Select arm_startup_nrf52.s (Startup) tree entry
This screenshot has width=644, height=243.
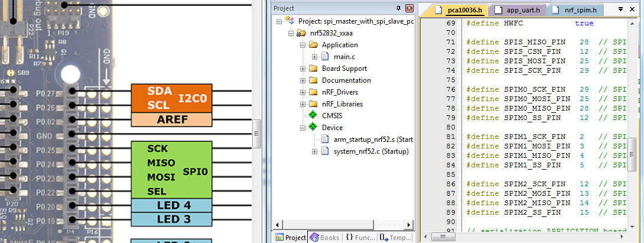coord(373,140)
